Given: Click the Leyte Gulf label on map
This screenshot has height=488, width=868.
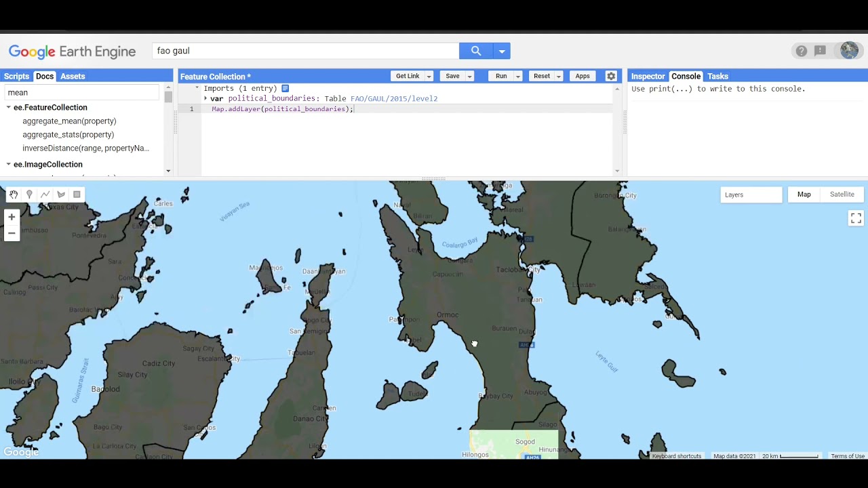Looking at the screenshot, I should (607, 361).
